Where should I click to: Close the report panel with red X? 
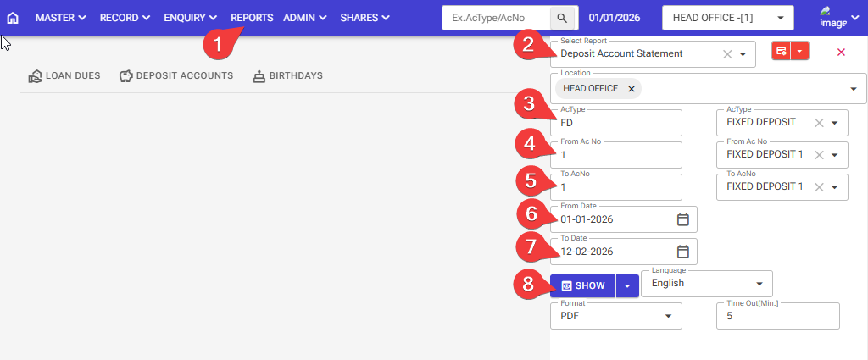click(x=841, y=52)
